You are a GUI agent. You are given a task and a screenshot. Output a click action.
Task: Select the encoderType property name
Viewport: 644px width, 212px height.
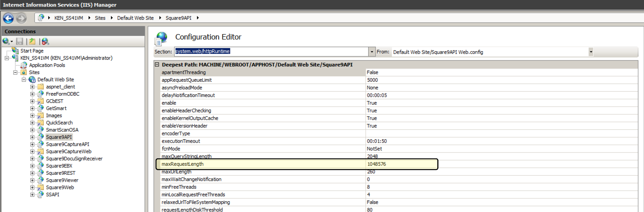[x=175, y=134]
